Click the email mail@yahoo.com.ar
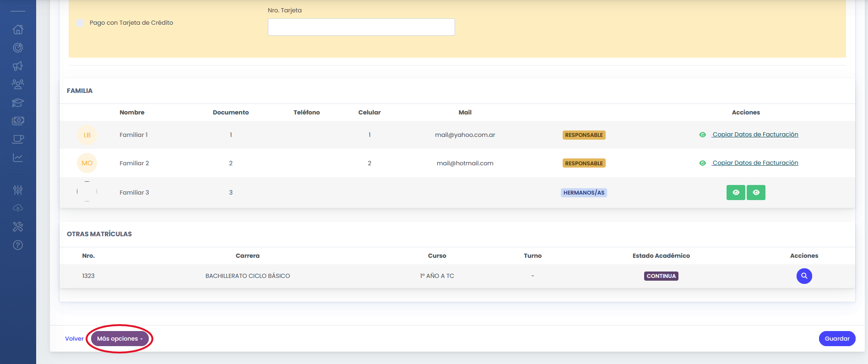This screenshot has height=364, width=868. pos(465,135)
